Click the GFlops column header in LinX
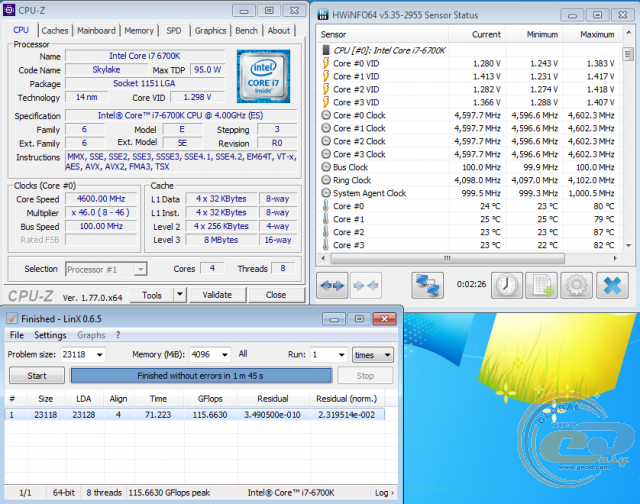The height and width of the screenshot is (504, 640). pos(210,399)
